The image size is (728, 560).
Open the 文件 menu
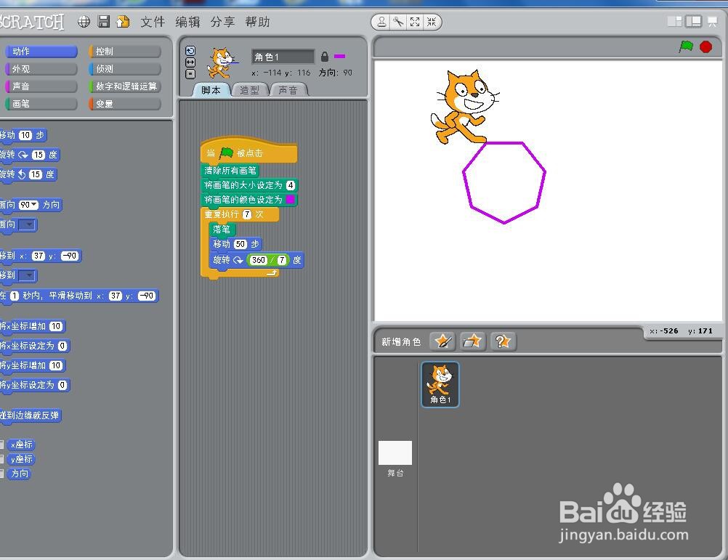click(153, 22)
